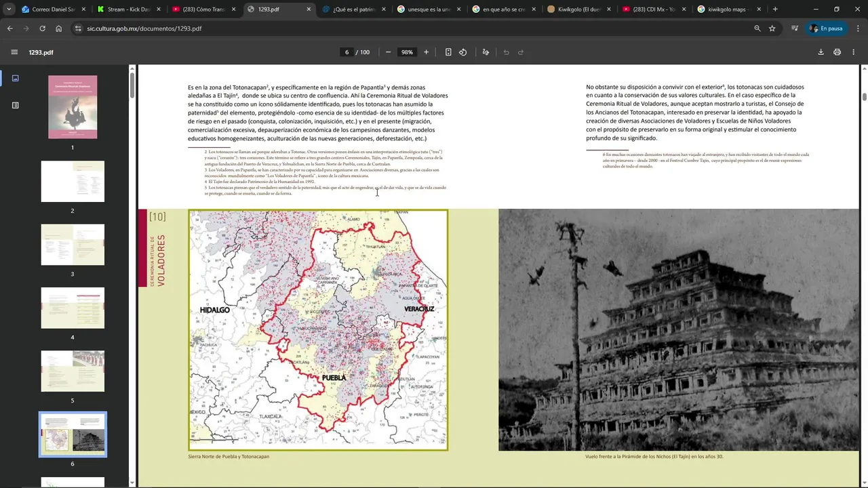The height and width of the screenshot is (488, 868).
Task: Bookmark this page with the star icon
Action: pos(772,28)
